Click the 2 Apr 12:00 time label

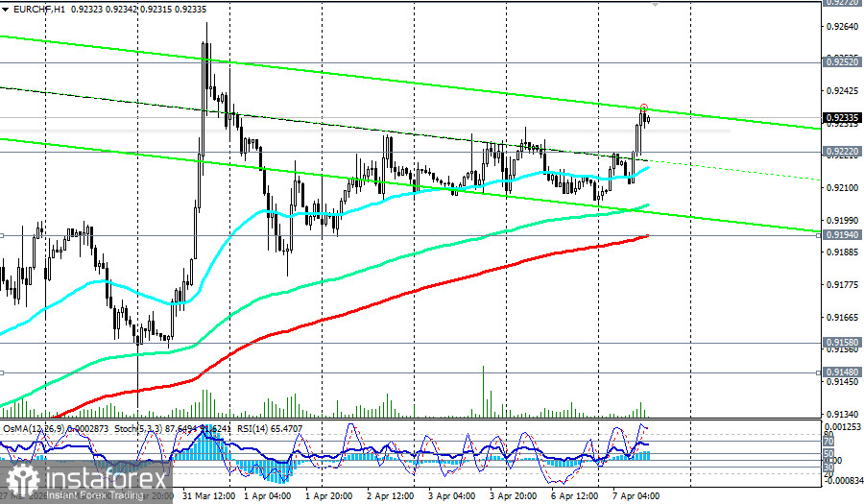391,495
